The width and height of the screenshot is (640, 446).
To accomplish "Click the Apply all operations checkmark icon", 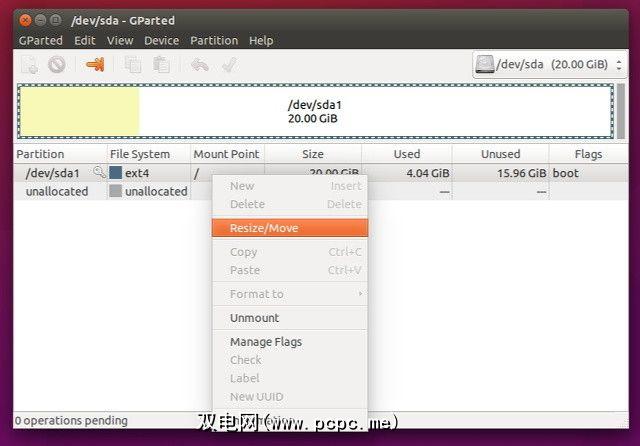I will point(229,64).
